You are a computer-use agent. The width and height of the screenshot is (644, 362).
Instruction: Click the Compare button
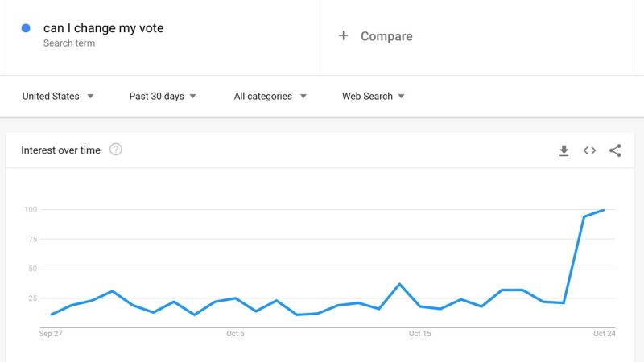coord(386,36)
